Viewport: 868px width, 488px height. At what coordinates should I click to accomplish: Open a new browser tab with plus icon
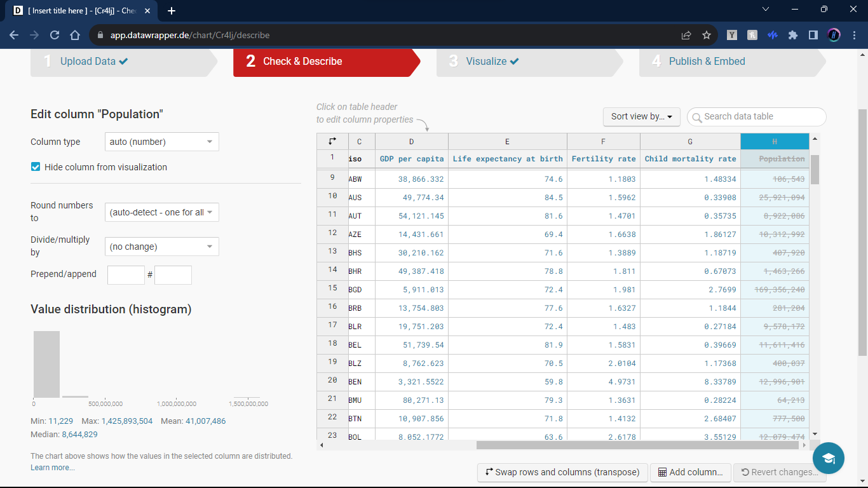172,11
